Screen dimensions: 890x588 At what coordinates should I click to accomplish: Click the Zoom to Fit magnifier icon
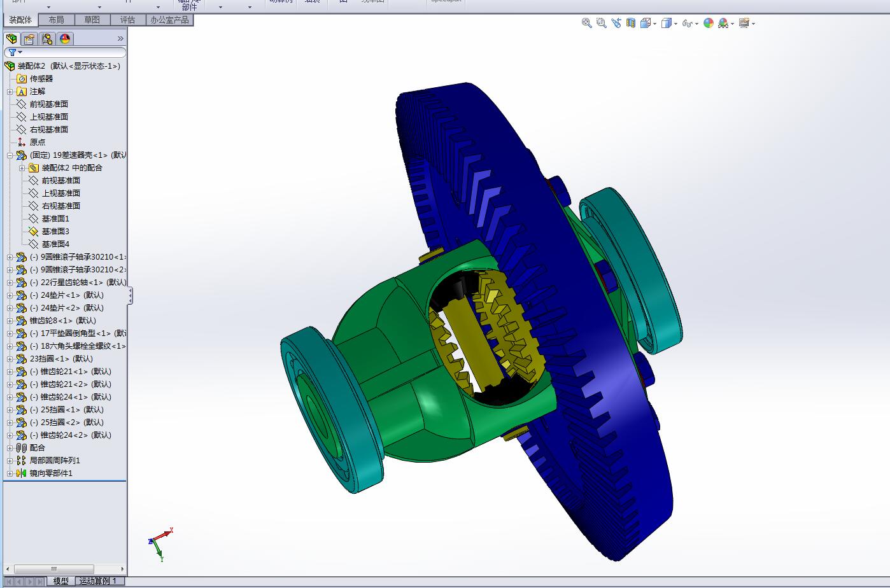click(587, 23)
